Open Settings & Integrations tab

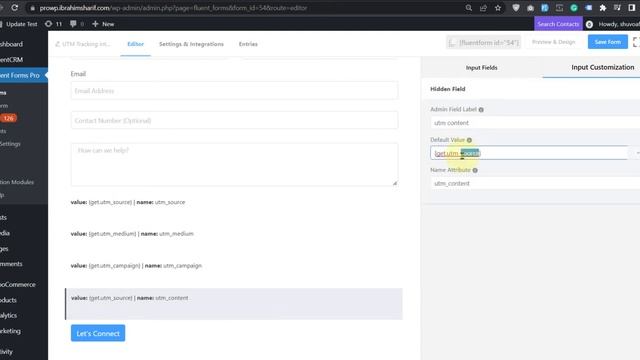click(x=191, y=44)
